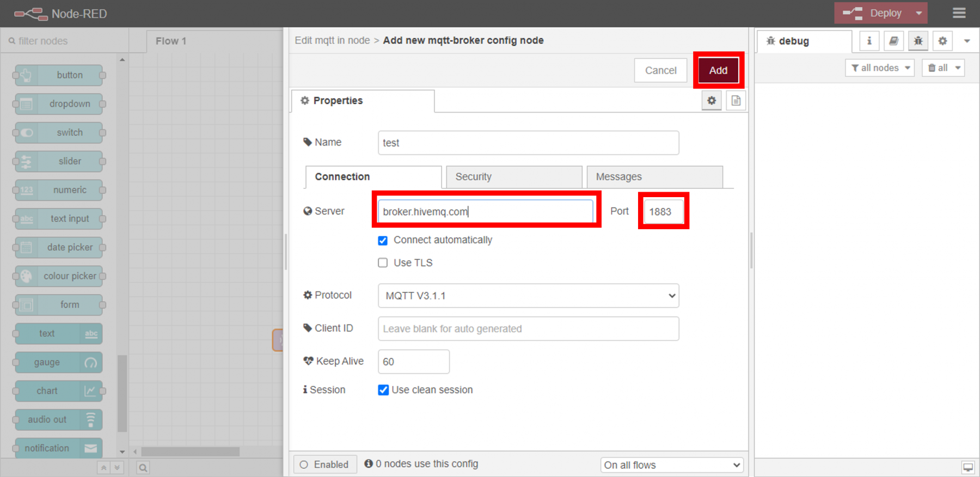Switch to the Messages tab
The height and width of the screenshot is (477, 980).
click(x=654, y=177)
